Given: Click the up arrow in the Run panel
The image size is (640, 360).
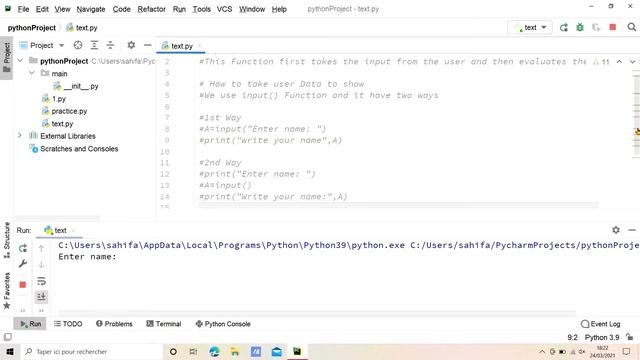Looking at the screenshot, I should [x=41, y=248].
